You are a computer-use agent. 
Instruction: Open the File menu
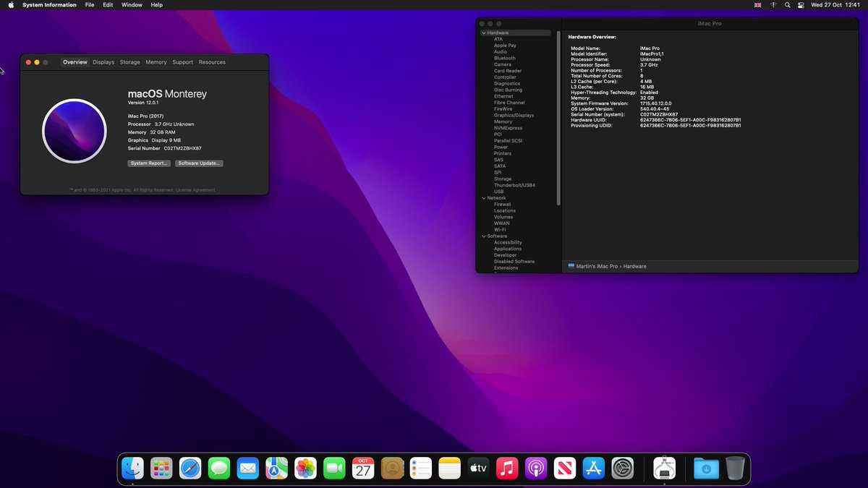point(90,5)
